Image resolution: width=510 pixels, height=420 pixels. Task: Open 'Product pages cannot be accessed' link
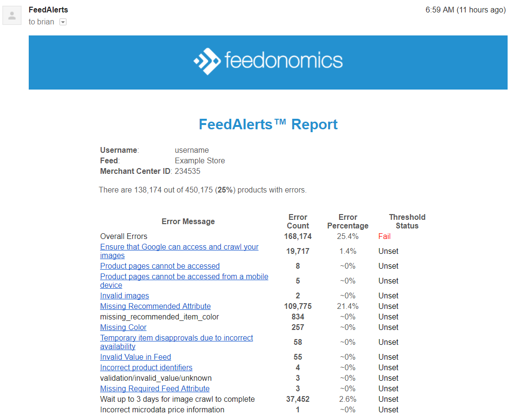[x=159, y=266]
